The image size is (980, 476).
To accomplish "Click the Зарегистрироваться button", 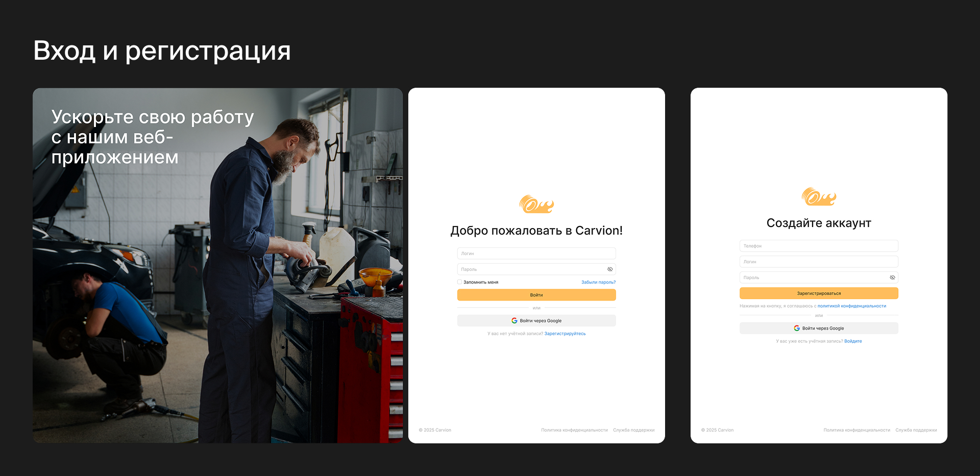I will pos(819,293).
